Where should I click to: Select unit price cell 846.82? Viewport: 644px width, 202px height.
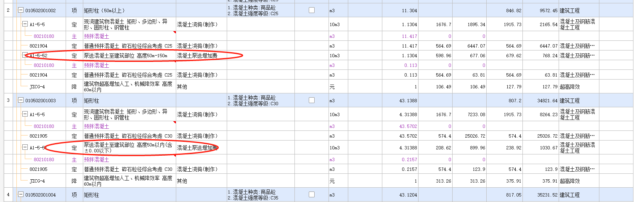[504, 11]
